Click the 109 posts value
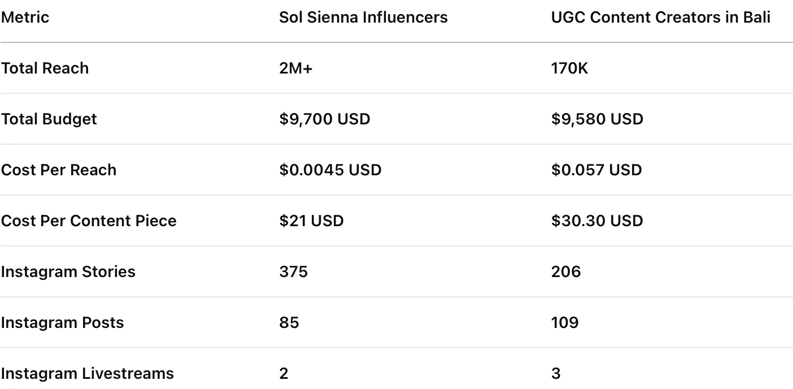This screenshot has width=793, height=389. click(565, 323)
